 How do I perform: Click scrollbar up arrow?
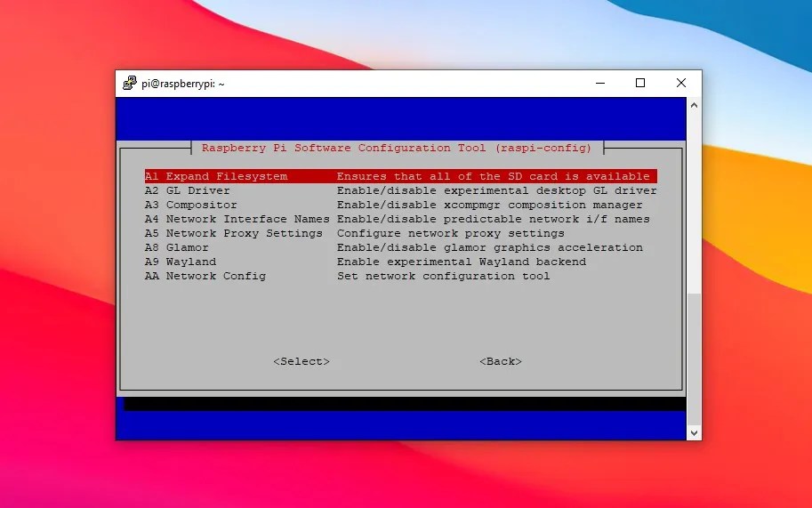pos(694,105)
